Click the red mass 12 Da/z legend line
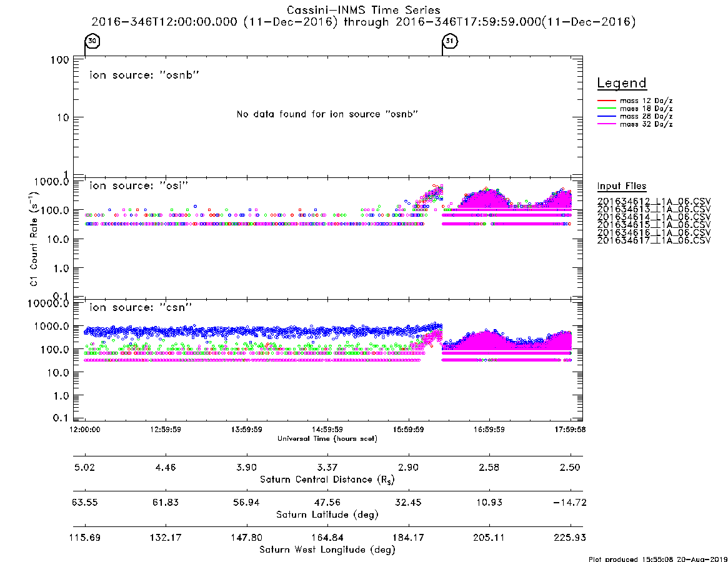Screen dimensions: 728x562 click(x=606, y=101)
